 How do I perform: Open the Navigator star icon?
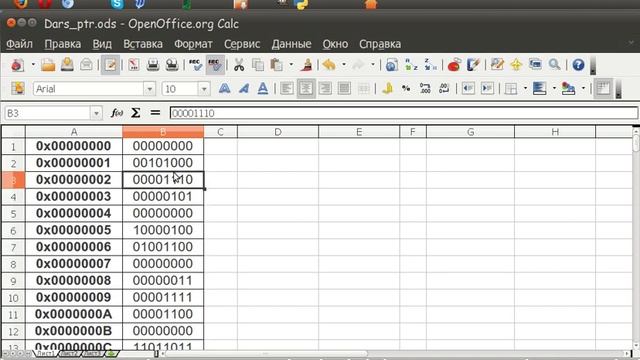tap(516, 65)
